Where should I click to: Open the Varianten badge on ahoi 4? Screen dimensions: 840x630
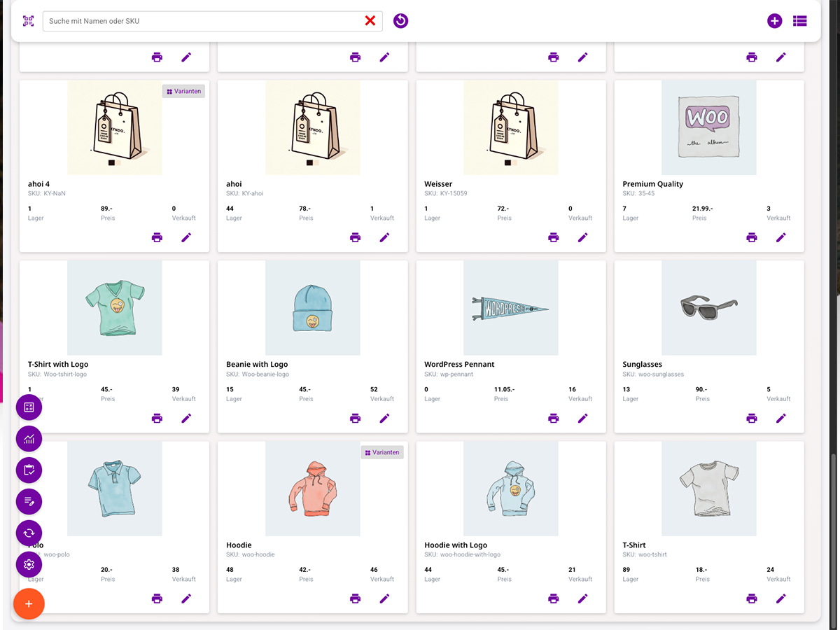[184, 91]
